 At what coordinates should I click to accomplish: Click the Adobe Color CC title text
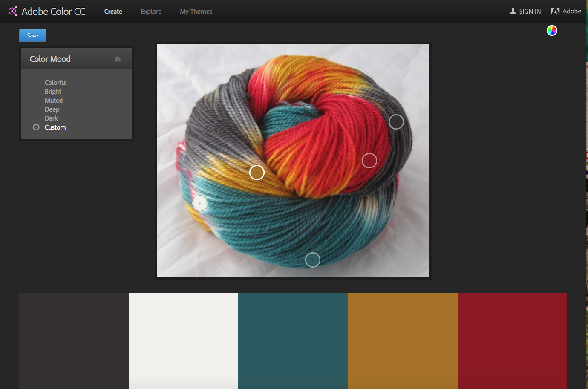tap(53, 12)
